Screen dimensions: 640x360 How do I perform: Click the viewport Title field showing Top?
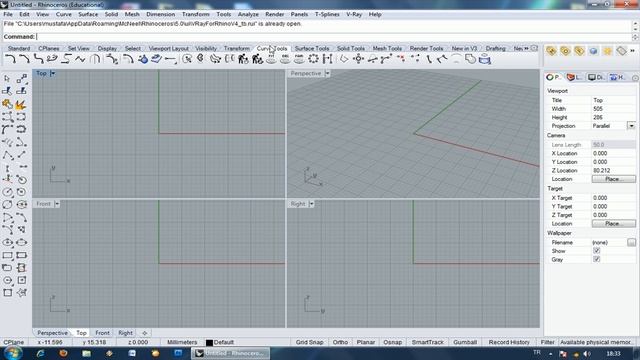(613, 100)
